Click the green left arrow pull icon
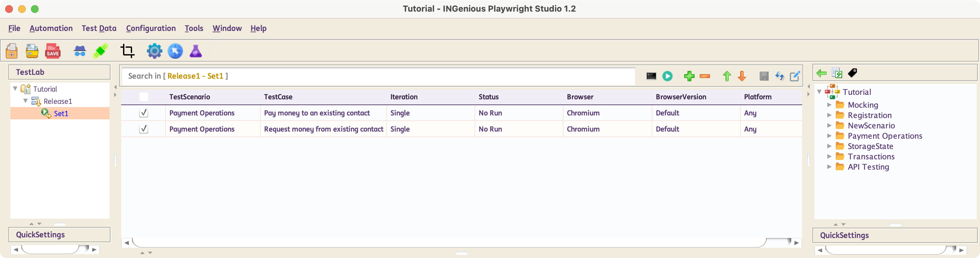 coord(821,73)
